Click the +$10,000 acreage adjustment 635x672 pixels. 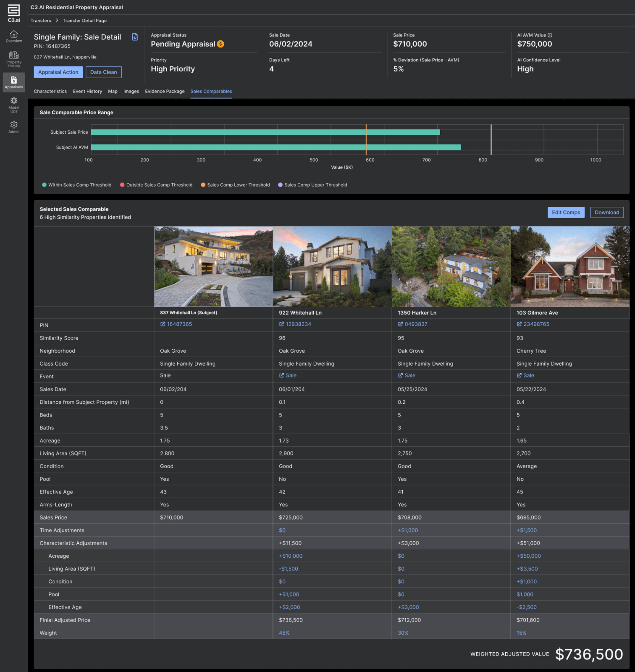pyautogui.click(x=291, y=556)
